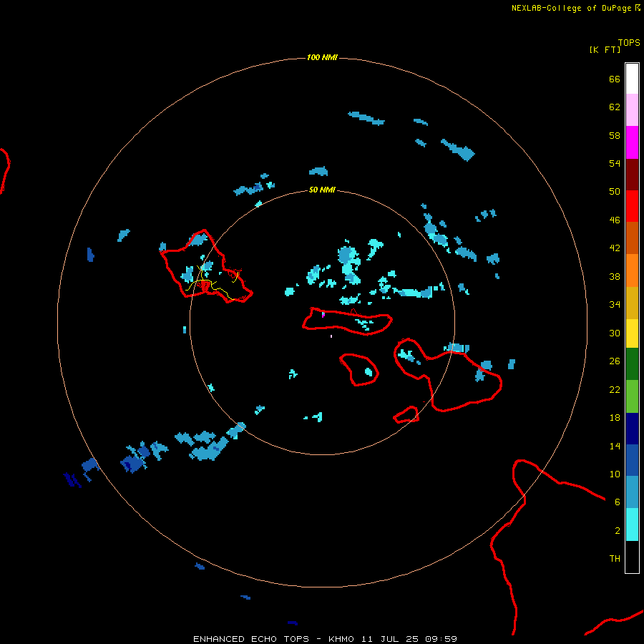Click the "34" legend value
This screenshot has width=644, height=644.
coord(615,304)
